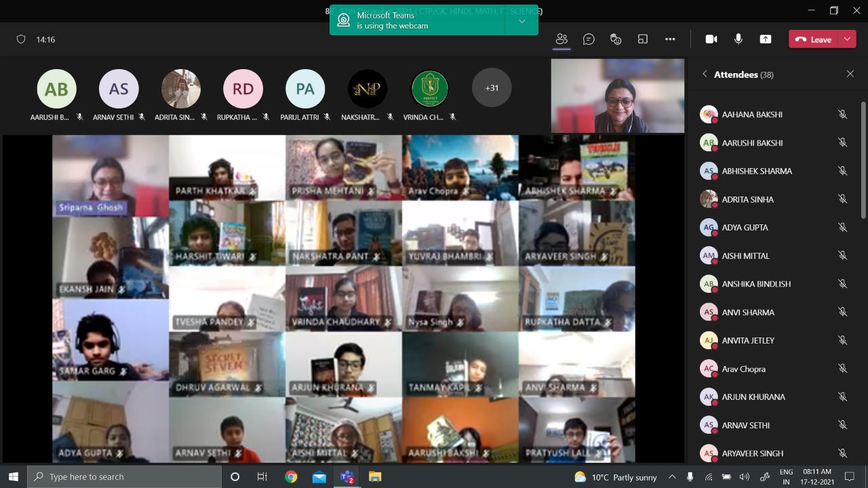Select the VRINDA CH... participant avatar
This screenshot has height=488, width=868.
(430, 89)
